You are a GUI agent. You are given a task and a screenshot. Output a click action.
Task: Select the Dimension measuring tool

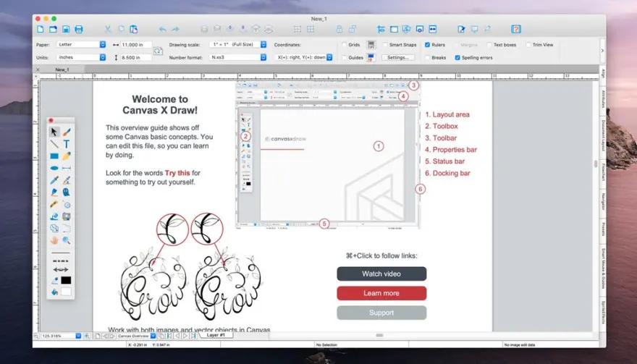pos(67,168)
